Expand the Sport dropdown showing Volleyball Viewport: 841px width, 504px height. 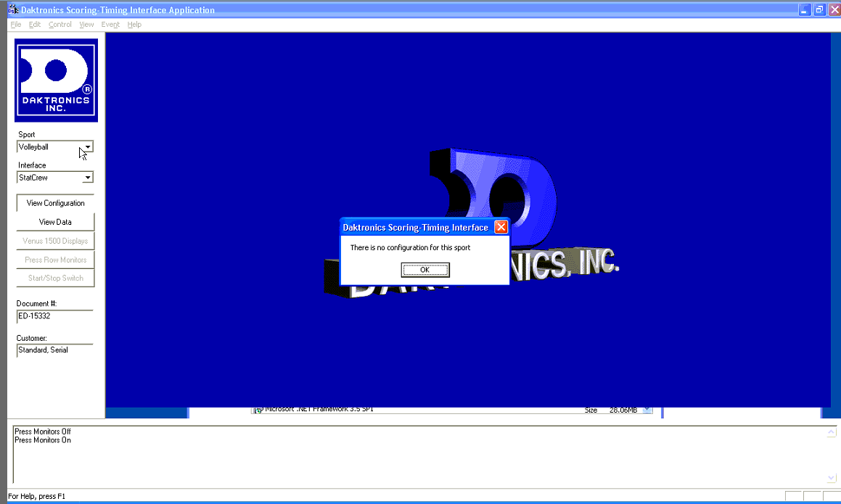87,147
